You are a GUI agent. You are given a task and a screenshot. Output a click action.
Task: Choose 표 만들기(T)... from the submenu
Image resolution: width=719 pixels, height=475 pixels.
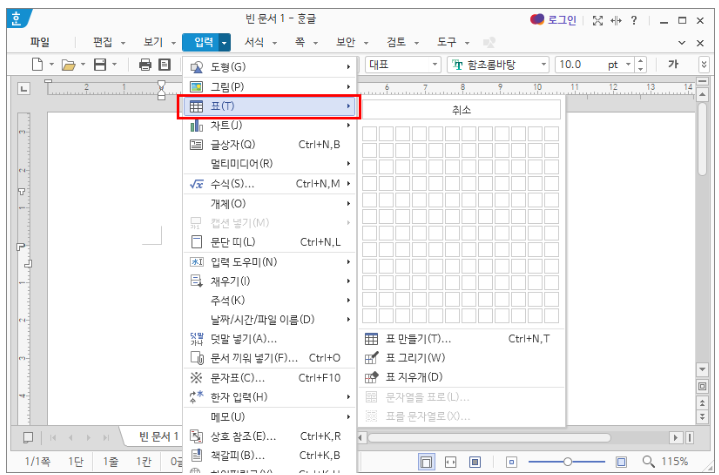[x=418, y=339]
